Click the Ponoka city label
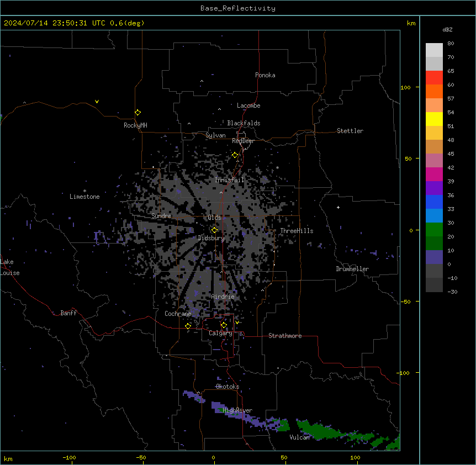This screenshot has width=476, height=465. coord(265,75)
